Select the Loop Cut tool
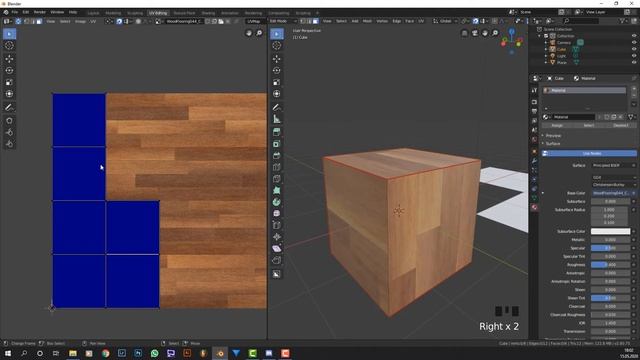 click(x=277, y=167)
